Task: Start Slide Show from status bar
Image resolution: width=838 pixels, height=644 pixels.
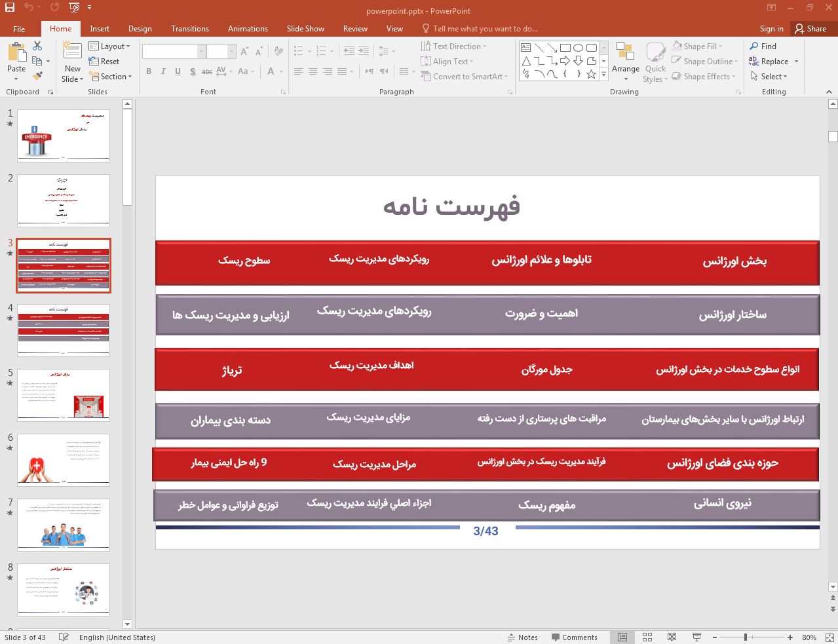Action: point(696,637)
